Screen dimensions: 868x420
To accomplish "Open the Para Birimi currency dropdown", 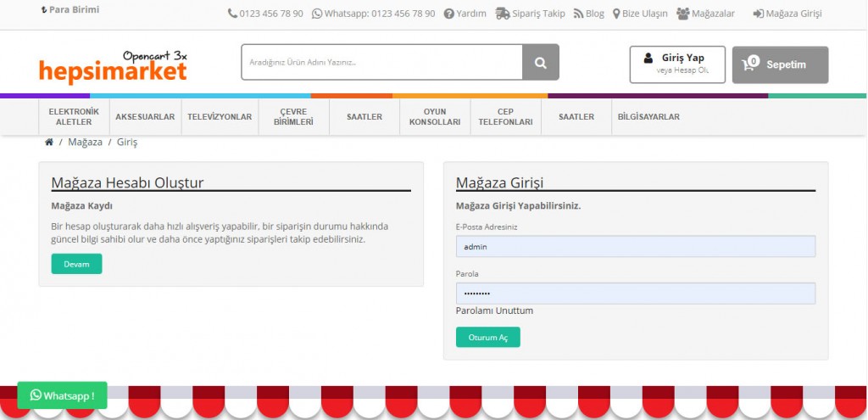I will [70, 10].
